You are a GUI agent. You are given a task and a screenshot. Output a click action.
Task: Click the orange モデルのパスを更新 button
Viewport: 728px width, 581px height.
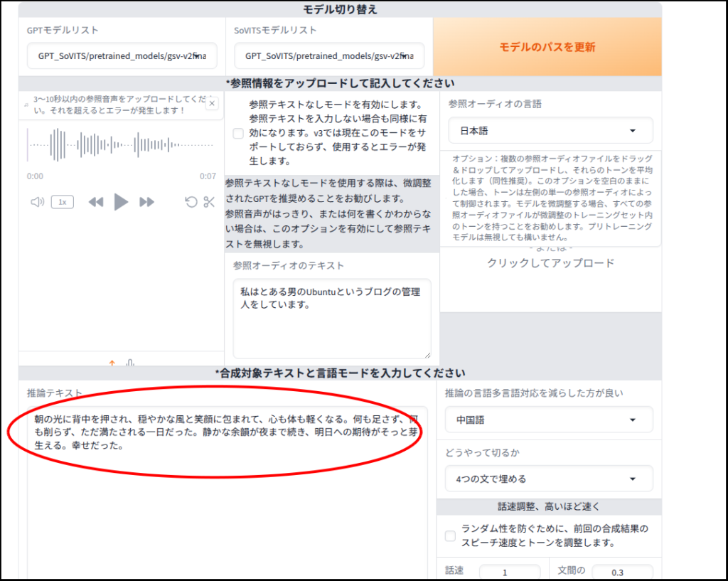[x=547, y=48]
